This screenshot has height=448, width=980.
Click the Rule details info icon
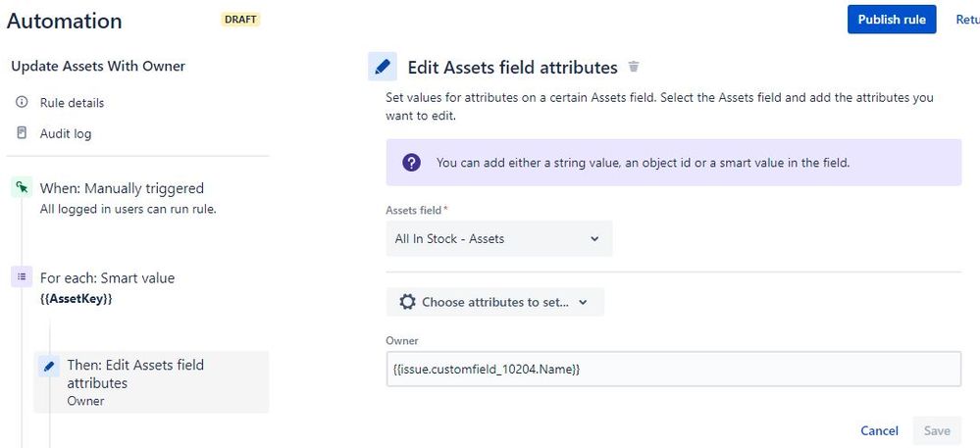pyautogui.click(x=22, y=103)
